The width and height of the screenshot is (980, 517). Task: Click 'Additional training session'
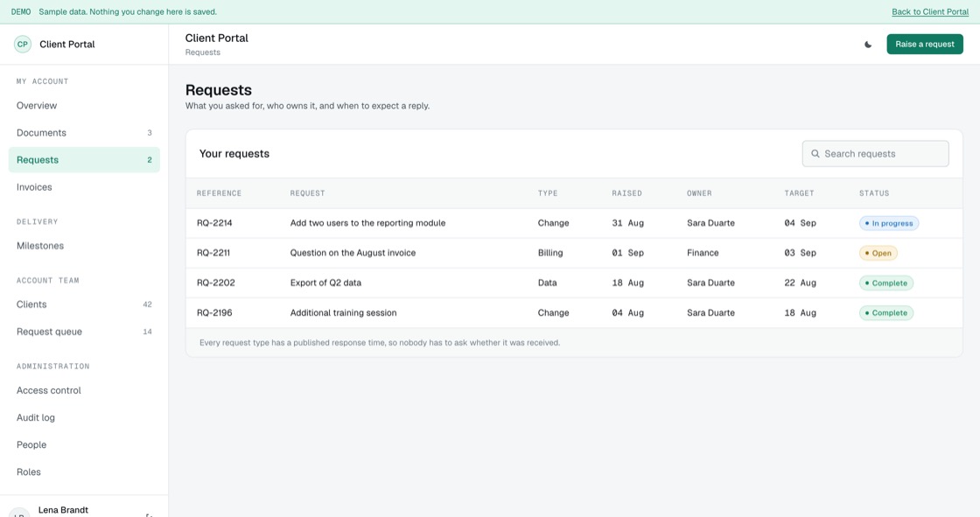coord(343,313)
